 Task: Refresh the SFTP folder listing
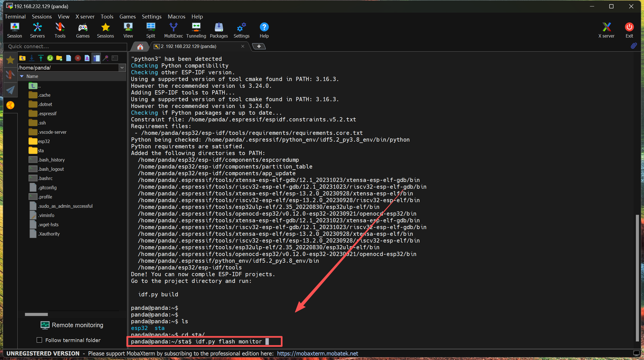coord(50,58)
